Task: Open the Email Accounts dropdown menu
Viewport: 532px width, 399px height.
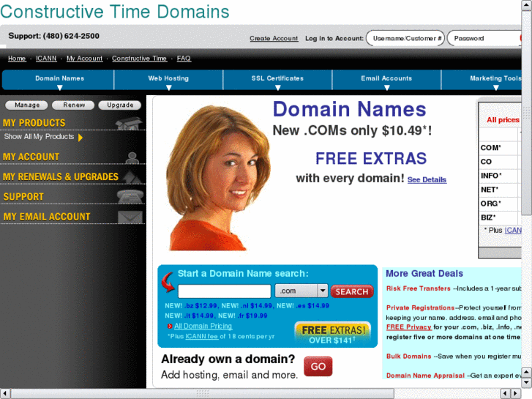Action: pos(386,81)
